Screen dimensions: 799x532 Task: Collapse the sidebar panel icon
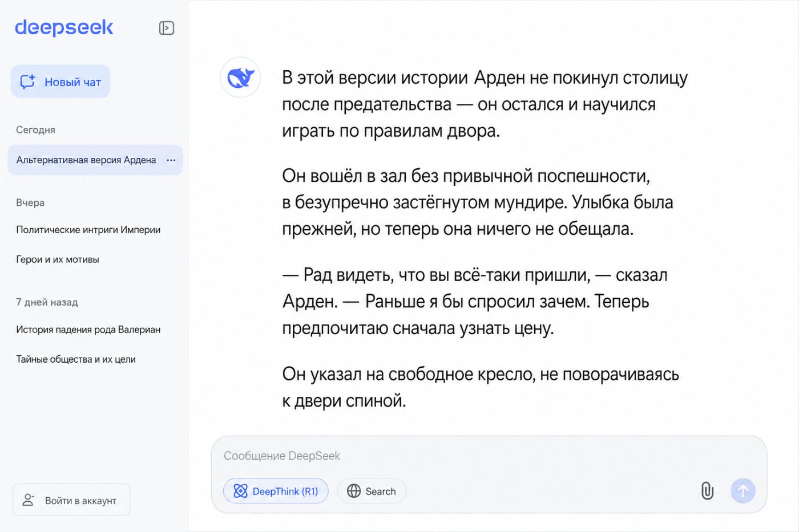tap(166, 28)
